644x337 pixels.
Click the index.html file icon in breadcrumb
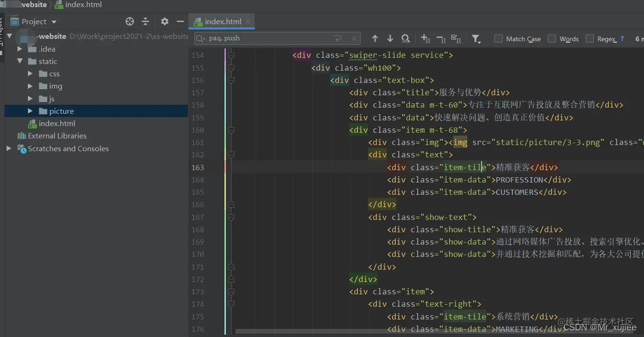tap(59, 5)
